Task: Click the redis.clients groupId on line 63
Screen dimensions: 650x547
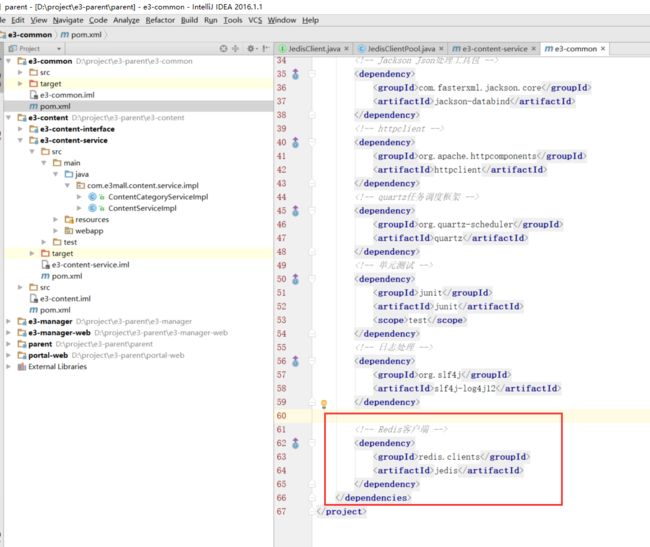Action: [449, 457]
